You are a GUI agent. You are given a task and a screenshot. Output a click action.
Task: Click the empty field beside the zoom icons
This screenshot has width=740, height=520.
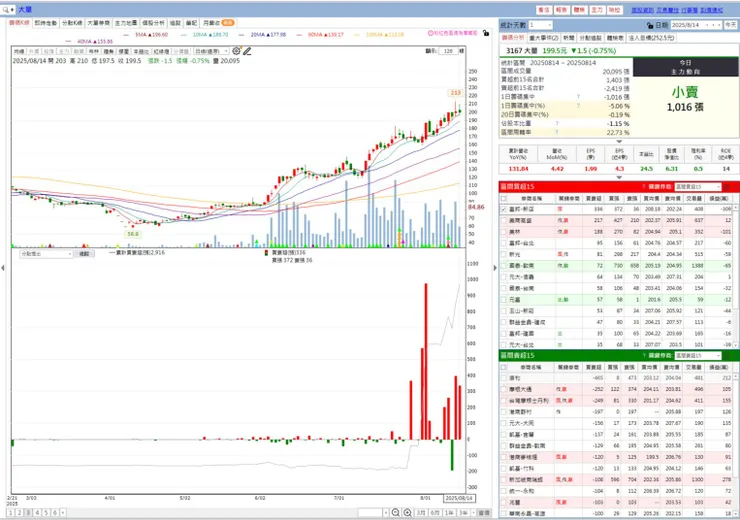tap(370, 512)
